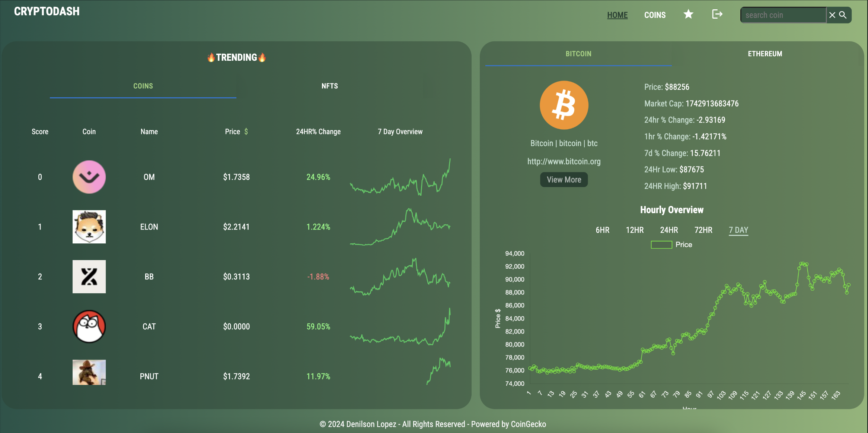This screenshot has width=868, height=433.
Task: Click the 7d % Change: 15.76211 text
Action: click(682, 153)
